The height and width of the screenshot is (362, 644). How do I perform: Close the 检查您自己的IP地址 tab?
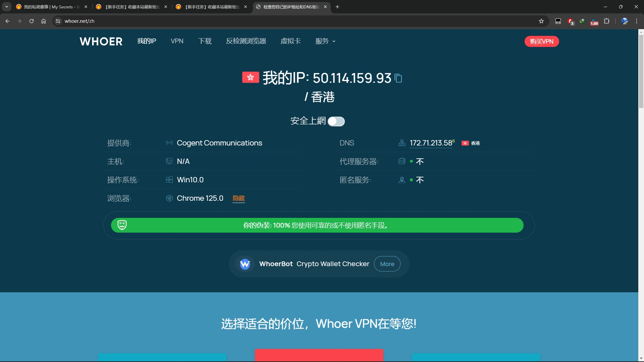click(325, 7)
